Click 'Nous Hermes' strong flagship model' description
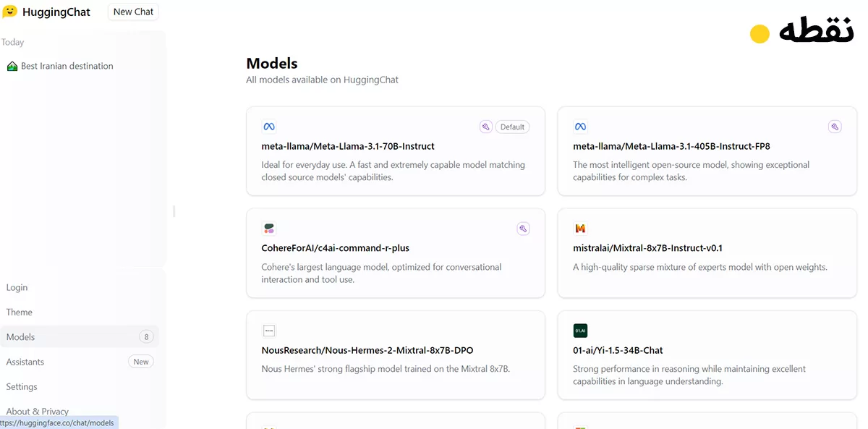The height and width of the screenshot is (429, 868). pos(386,369)
